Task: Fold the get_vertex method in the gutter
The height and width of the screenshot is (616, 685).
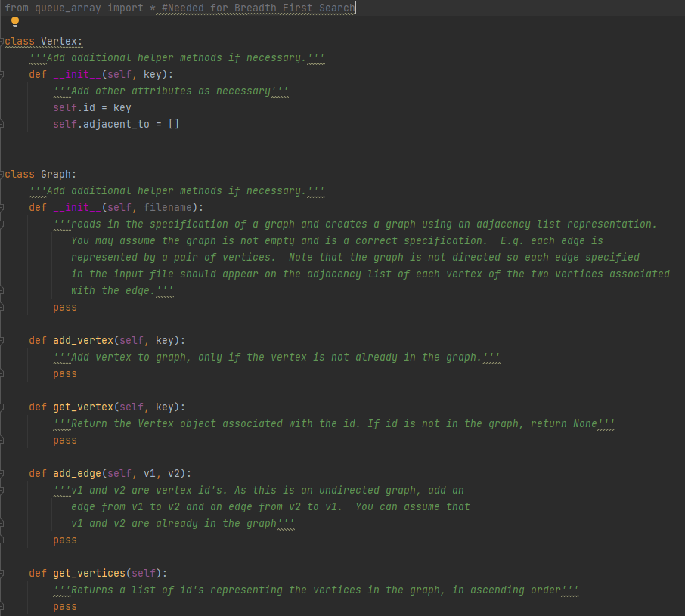Action: pyautogui.click(x=3, y=407)
